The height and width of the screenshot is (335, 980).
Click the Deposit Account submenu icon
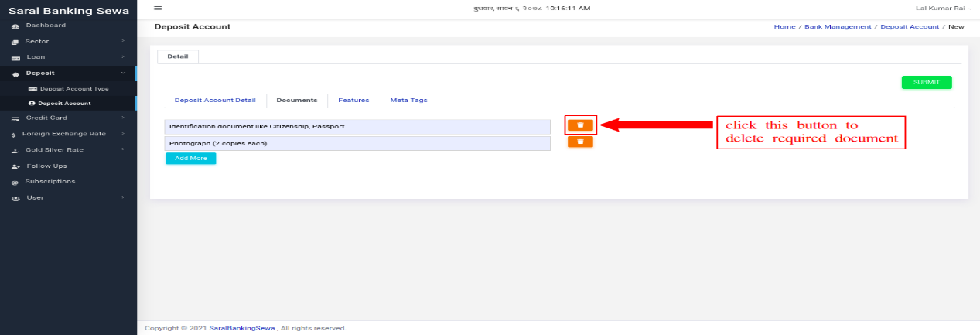tap(32, 104)
